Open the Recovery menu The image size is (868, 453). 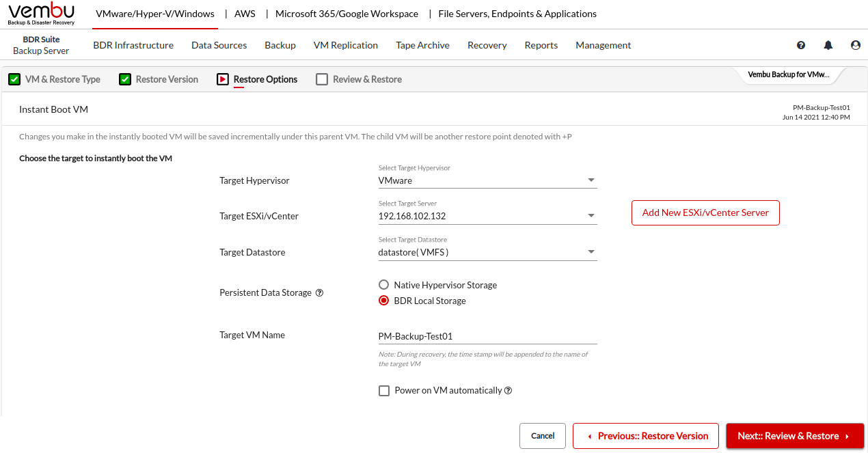pos(487,45)
